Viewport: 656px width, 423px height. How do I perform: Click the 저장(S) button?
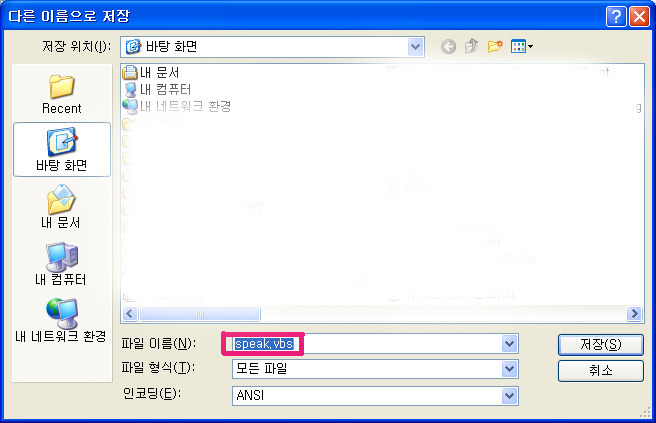point(600,345)
